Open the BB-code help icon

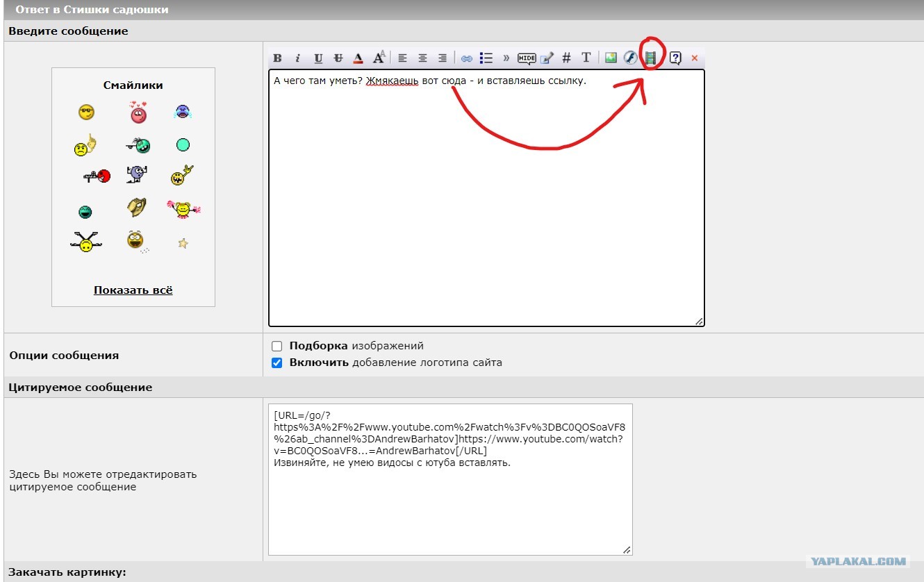coord(675,58)
